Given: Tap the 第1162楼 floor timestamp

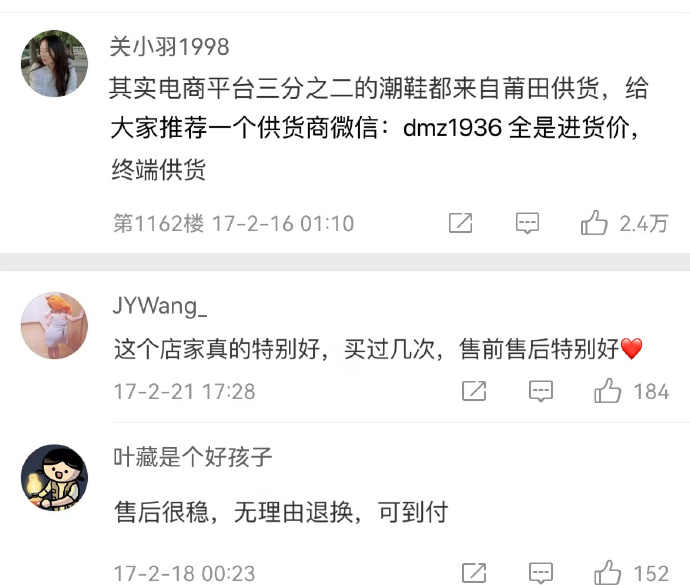Looking at the screenshot, I should [233, 223].
